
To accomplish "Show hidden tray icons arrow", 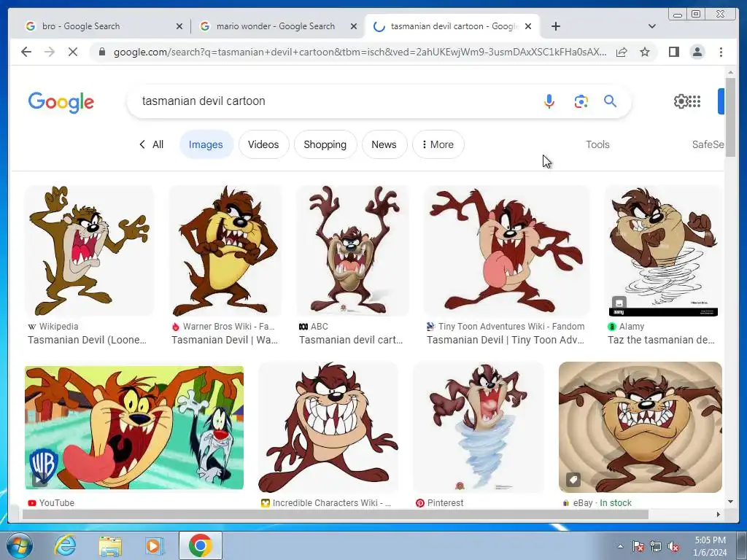I will [x=620, y=546].
